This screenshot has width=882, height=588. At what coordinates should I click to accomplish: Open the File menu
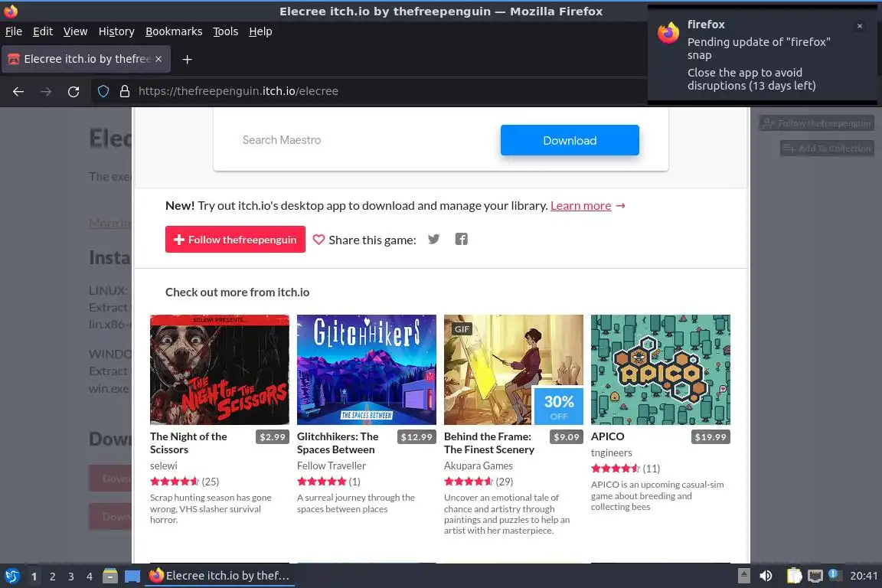pos(14,31)
